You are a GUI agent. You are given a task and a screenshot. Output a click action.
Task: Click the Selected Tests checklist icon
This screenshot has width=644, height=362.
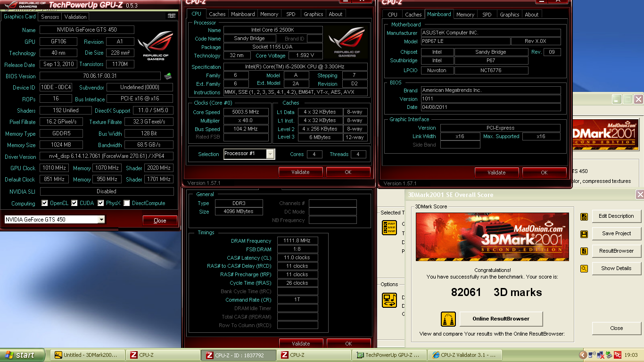point(389,228)
